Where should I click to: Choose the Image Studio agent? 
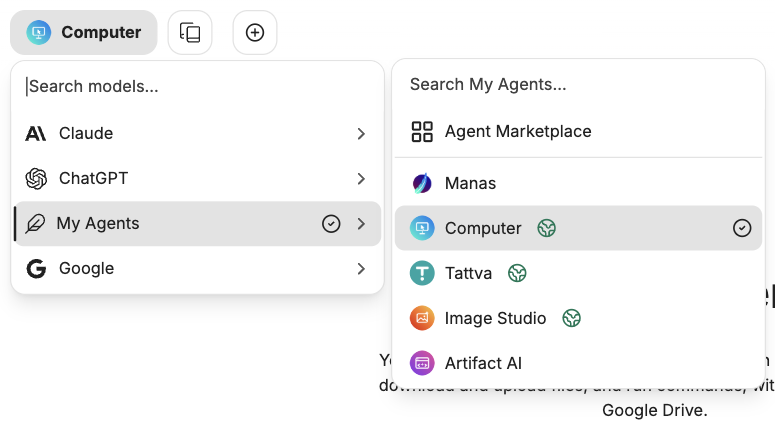(578, 318)
